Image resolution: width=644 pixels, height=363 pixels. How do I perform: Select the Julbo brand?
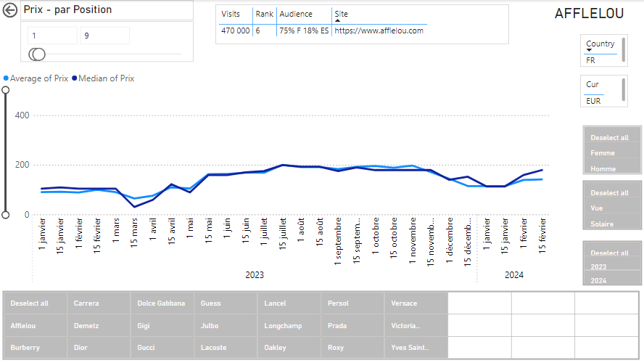coord(226,325)
